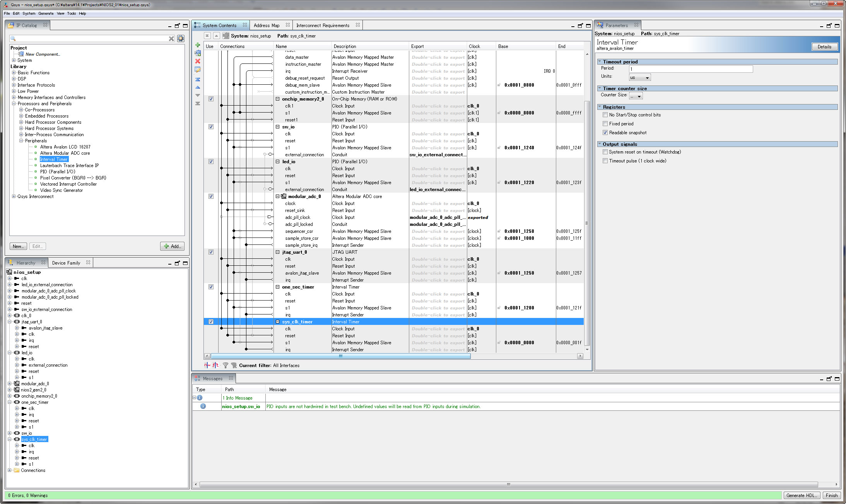The image size is (846, 504).
Task: Open the Units dropdown showing us
Action: [x=640, y=77]
